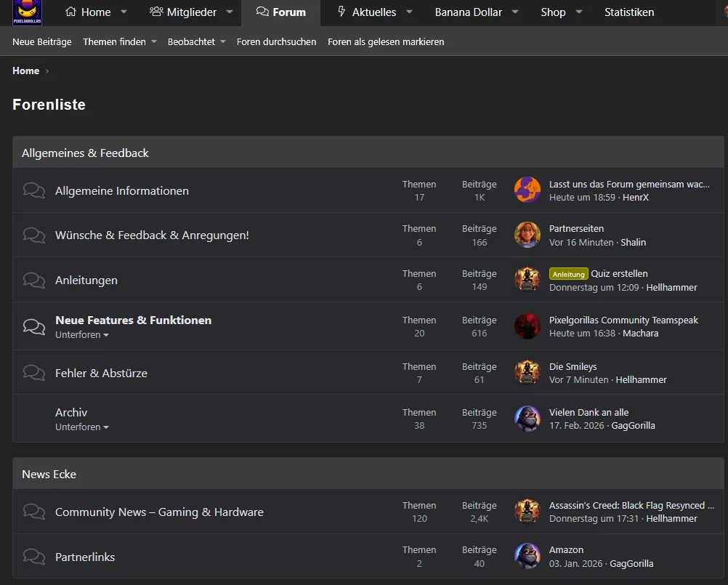Open Machara's avatar in Neue Features row
728x585 pixels.
click(x=527, y=326)
